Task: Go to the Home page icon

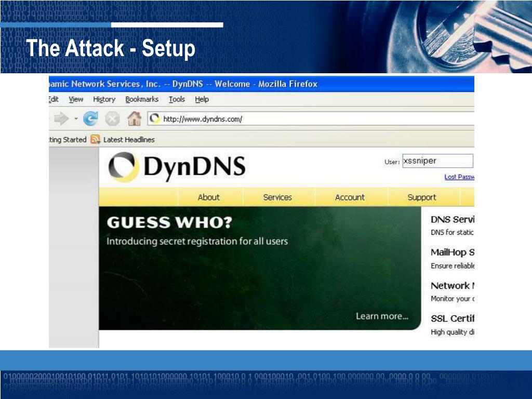Action: (135, 119)
